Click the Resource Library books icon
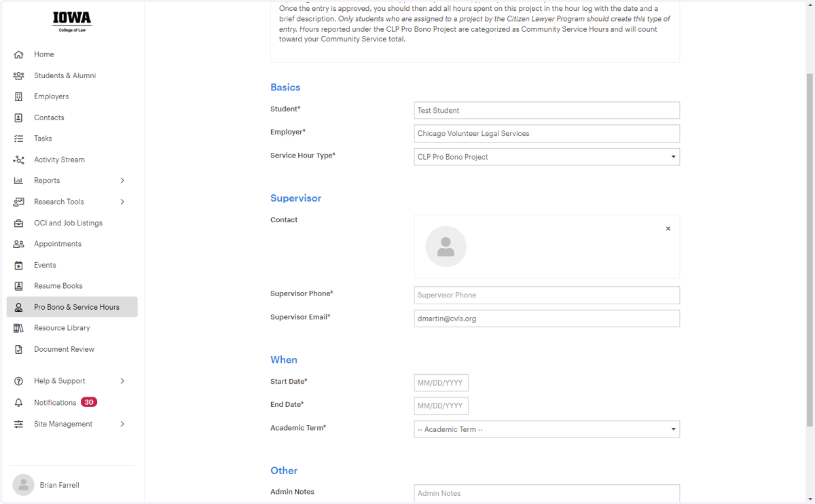Image resolution: width=815 pixels, height=504 pixels. coord(18,328)
